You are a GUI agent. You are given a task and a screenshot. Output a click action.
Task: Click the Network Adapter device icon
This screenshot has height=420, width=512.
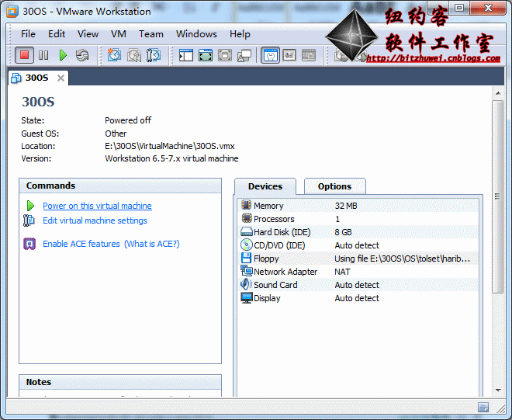pyautogui.click(x=247, y=271)
